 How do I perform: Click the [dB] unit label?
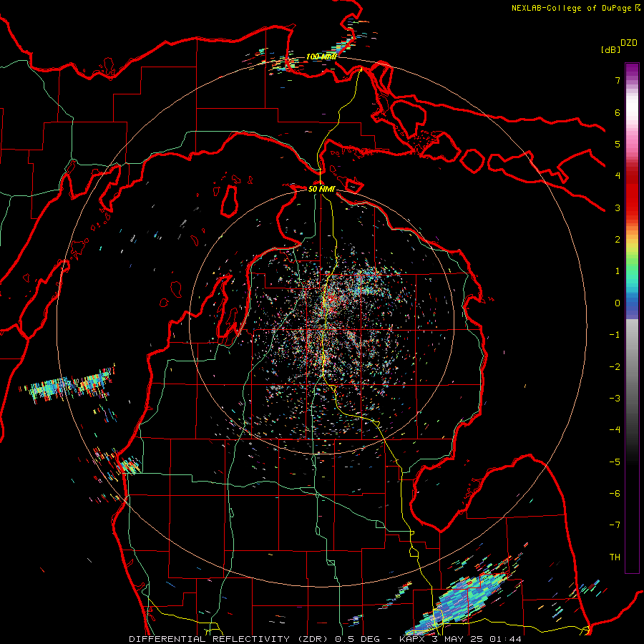(x=610, y=49)
